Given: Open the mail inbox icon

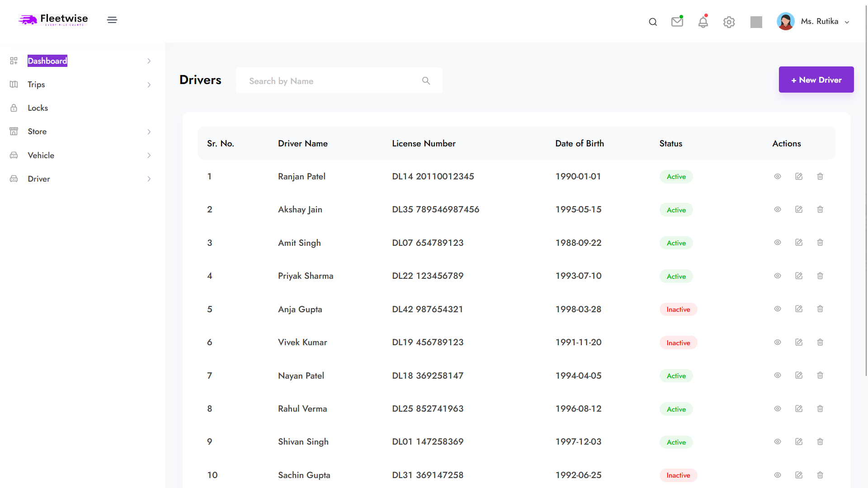Looking at the screenshot, I should click(x=677, y=22).
